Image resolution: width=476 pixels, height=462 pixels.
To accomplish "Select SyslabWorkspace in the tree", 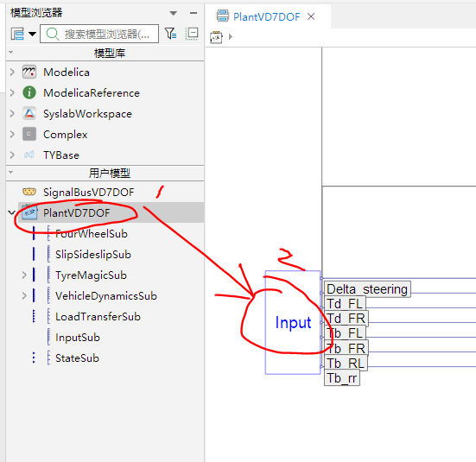I will 87,114.
